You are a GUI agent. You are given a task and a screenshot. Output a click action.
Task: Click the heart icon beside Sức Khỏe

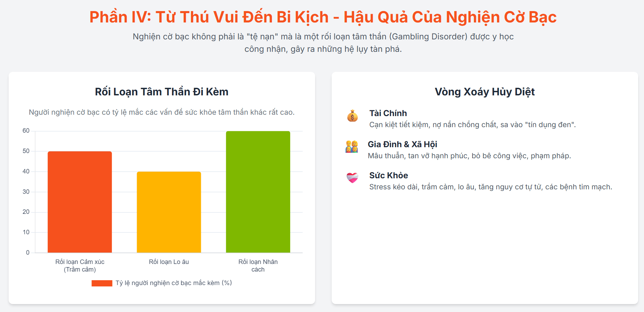(x=352, y=178)
